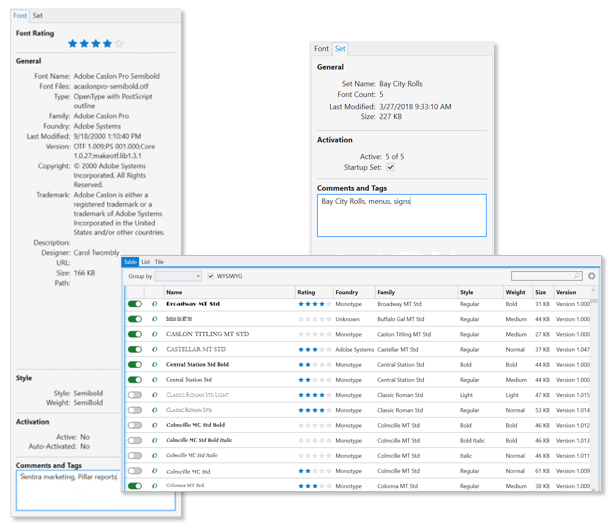The image size is (614, 531).
Task: Select the Central Station Std regular row name
Action: pos(189,380)
